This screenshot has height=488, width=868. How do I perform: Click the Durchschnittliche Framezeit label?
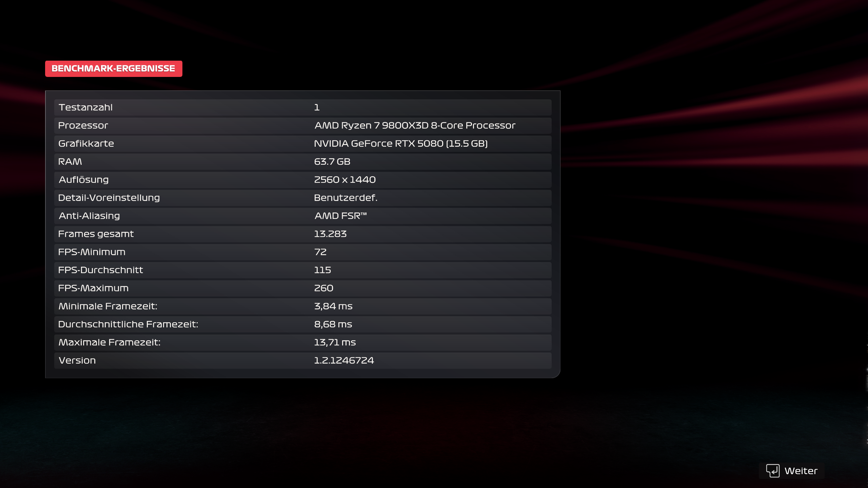(x=128, y=324)
